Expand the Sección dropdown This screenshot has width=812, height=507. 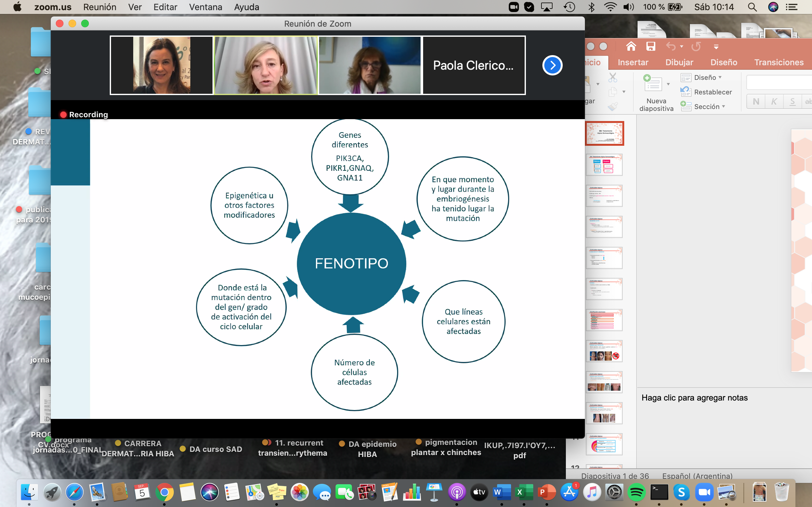pos(724,106)
